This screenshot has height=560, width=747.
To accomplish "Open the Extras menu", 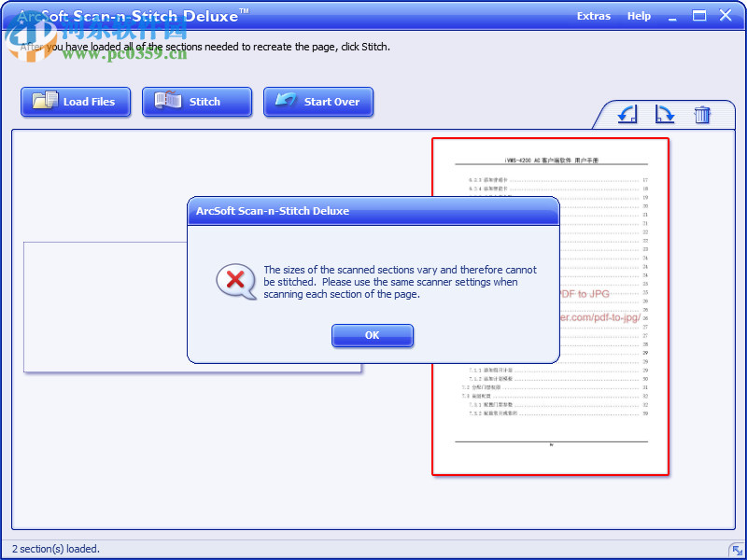I will tap(594, 16).
